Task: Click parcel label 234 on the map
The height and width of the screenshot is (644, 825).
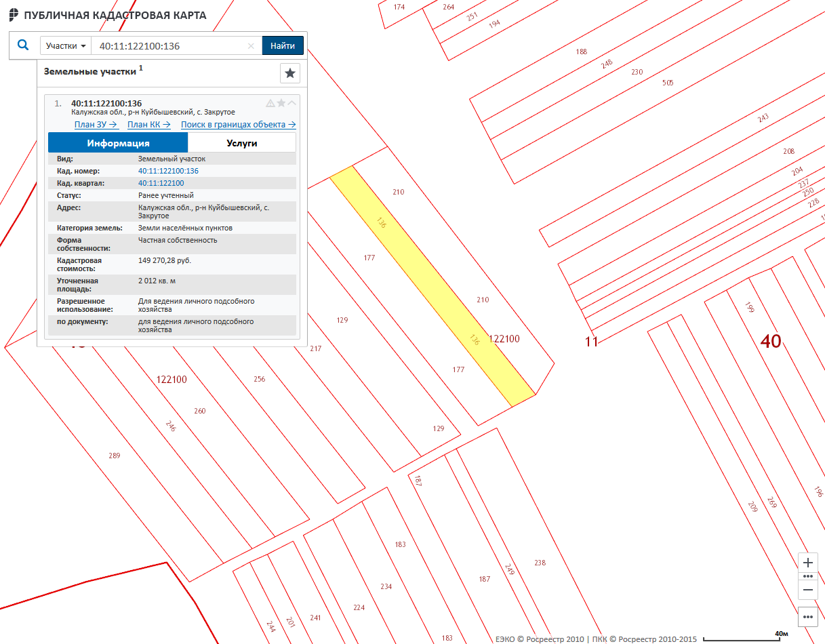Action: (x=386, y=586)
